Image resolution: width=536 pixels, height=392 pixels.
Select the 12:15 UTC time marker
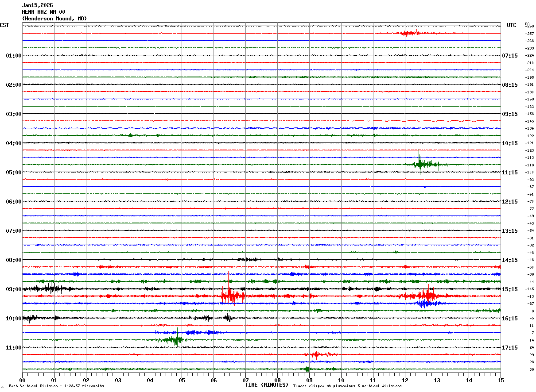click(509, 201)
